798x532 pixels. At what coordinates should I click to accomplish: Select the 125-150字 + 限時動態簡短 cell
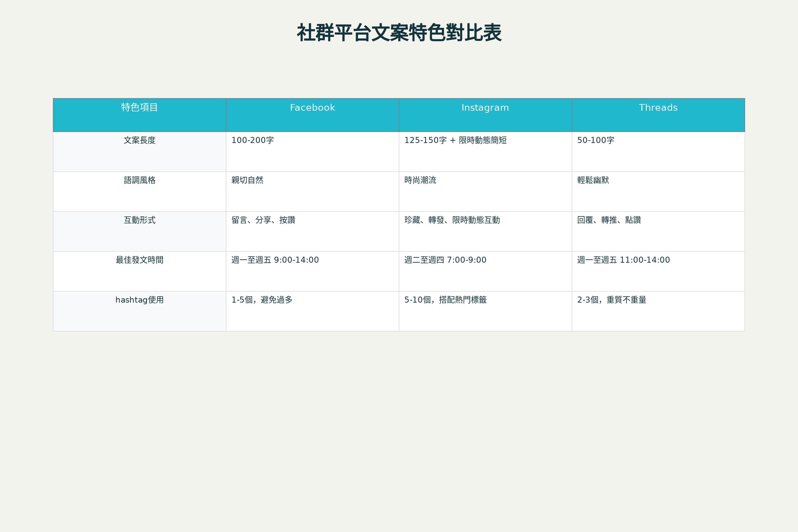tap(455, 140)
